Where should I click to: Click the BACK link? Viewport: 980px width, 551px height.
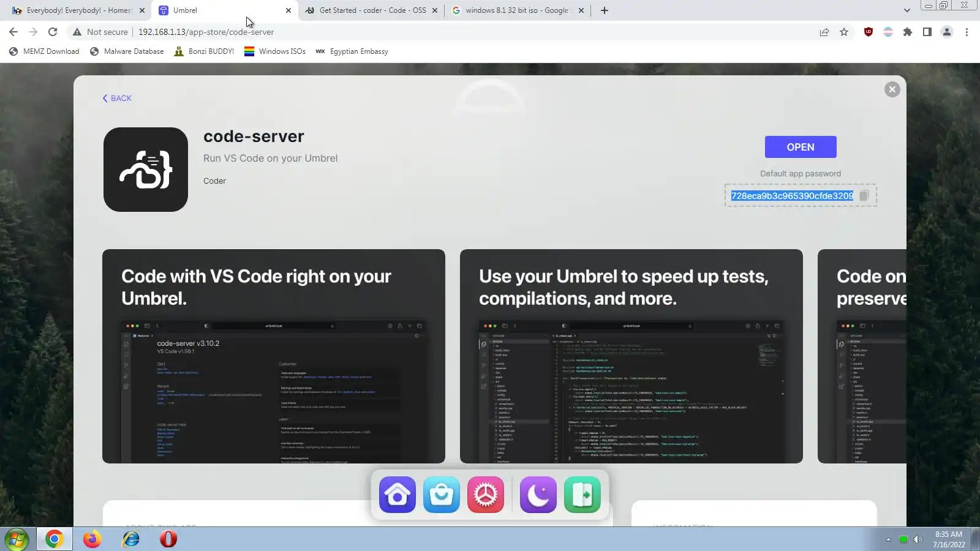click(x=117, y=98)
